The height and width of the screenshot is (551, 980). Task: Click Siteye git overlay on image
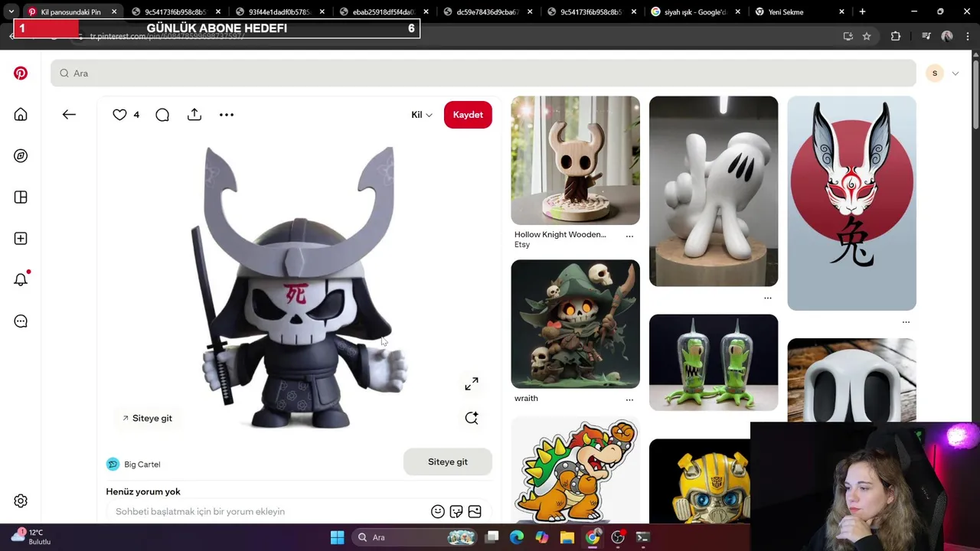[x=147, y=419]
